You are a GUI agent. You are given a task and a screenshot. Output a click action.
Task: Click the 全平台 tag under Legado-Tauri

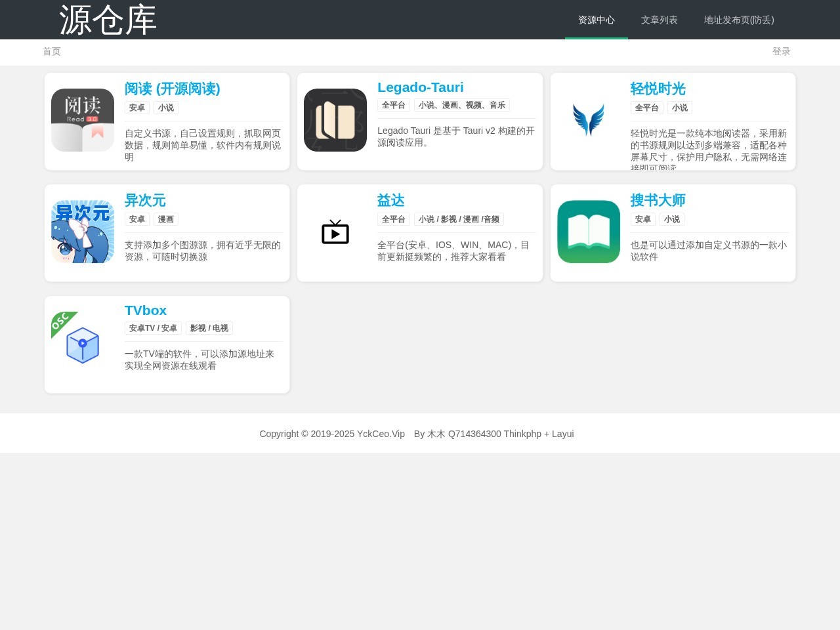click(x=394, y=105)
